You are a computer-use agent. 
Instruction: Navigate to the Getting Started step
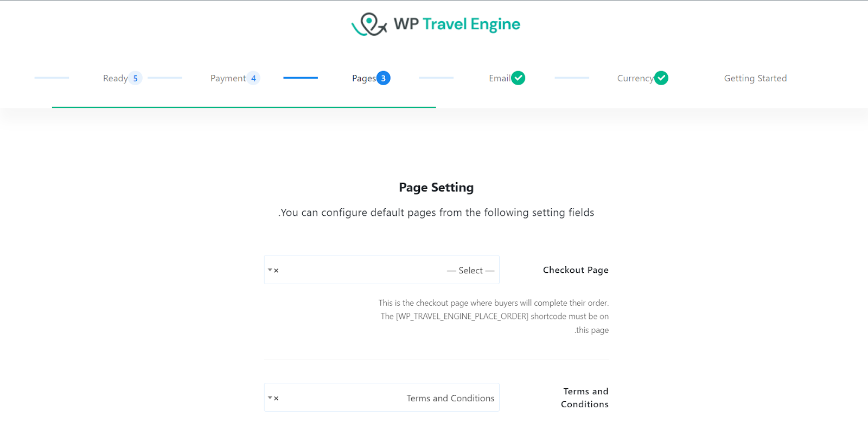coord(755,78)
